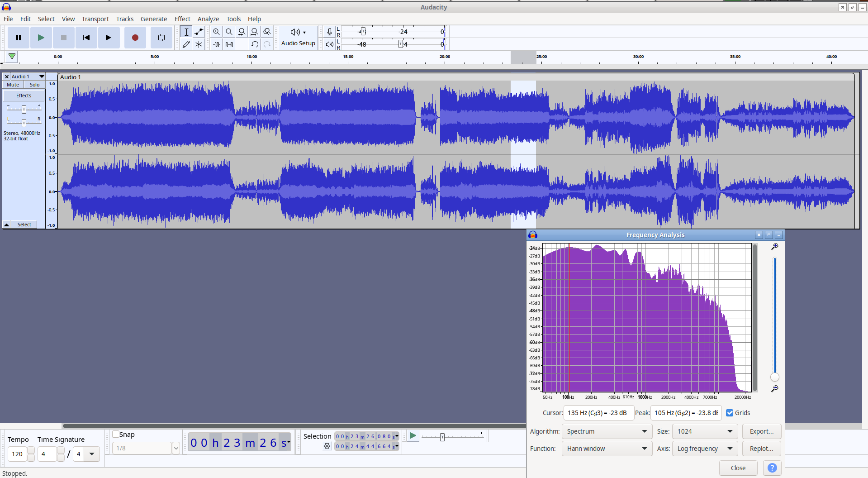The image size is (868, 478).
Task: Collapse the Audio 1 track
Action: coord(7,225)
